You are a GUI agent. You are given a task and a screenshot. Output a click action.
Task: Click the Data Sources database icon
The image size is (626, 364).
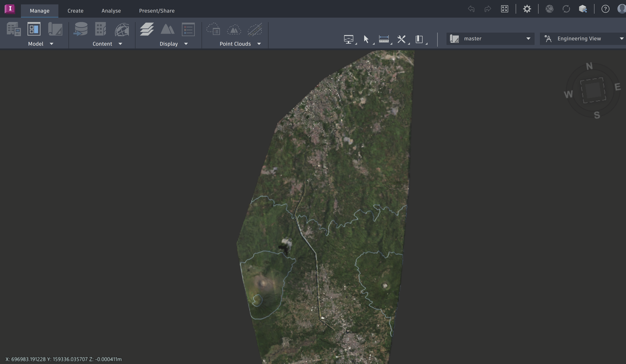coord(80,29)
